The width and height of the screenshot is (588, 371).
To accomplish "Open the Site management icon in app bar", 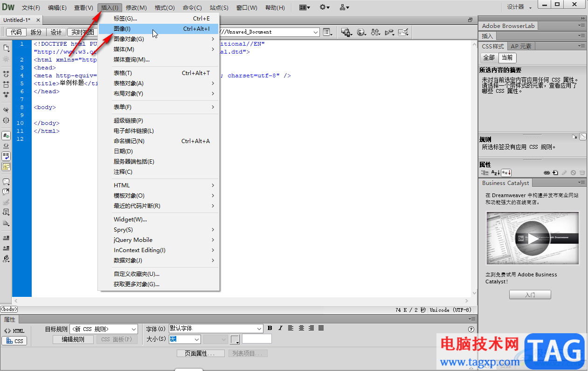I will click(345, 7).
